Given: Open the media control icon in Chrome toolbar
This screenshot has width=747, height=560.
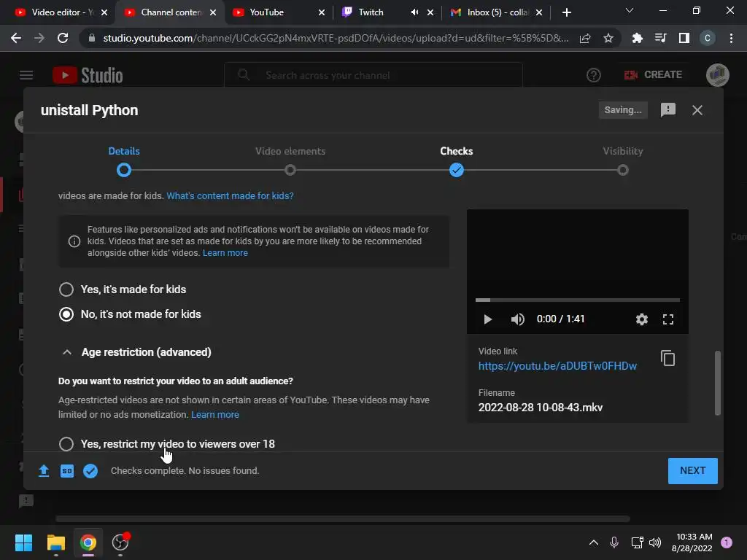Looking at the screenshot, I should tap(661, 38).
